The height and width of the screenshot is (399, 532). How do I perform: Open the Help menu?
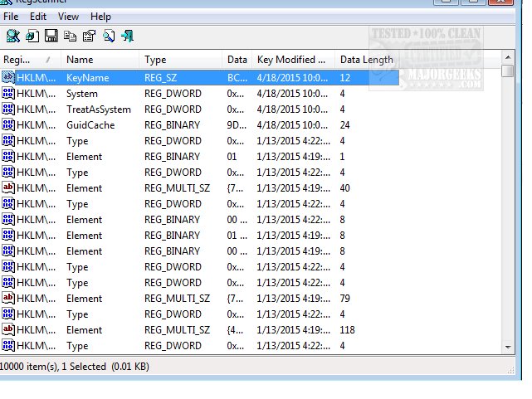(100, 17)
